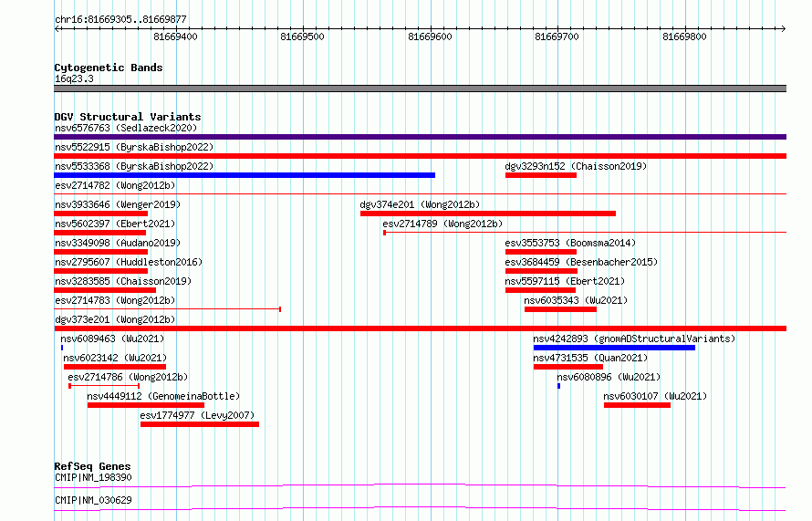Select the red dgv3293n152 variant bar
This screenshot has width=812, height=521.
coord(541,175)
